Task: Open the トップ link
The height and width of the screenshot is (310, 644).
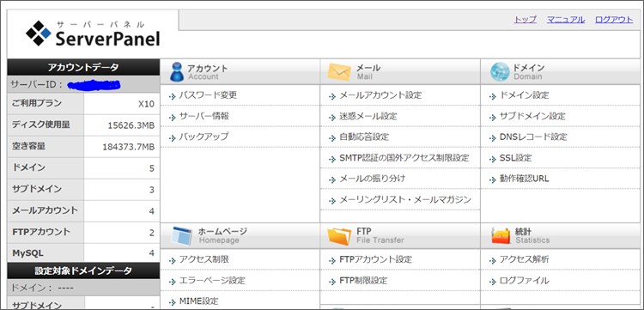Action: pyautogui.click(x=525, y=19)
